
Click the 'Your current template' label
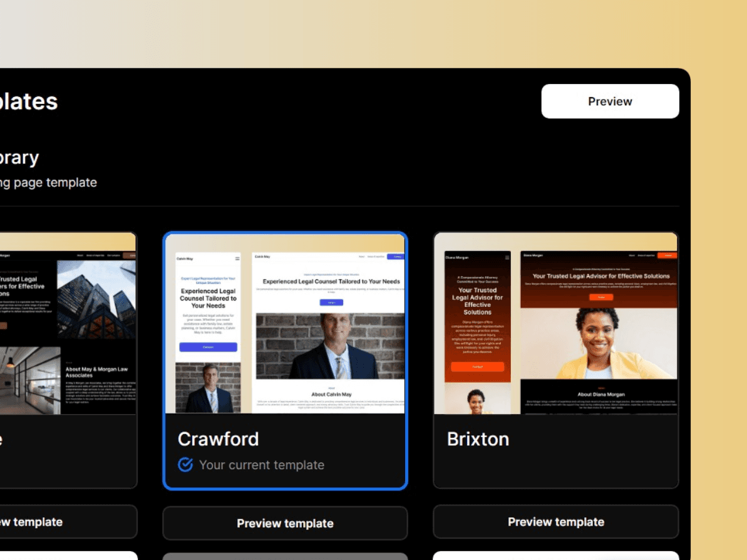262,465
